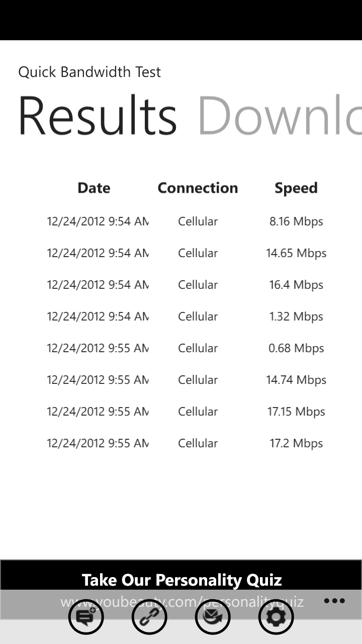Select the Results pivot header
Viewport: 362px width, 644px height.
[x=98, y=116]
